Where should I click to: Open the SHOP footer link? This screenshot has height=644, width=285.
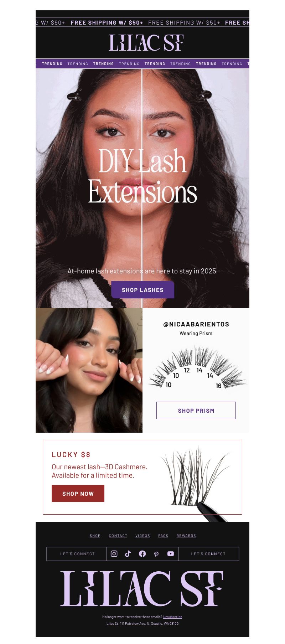[95, 536]
